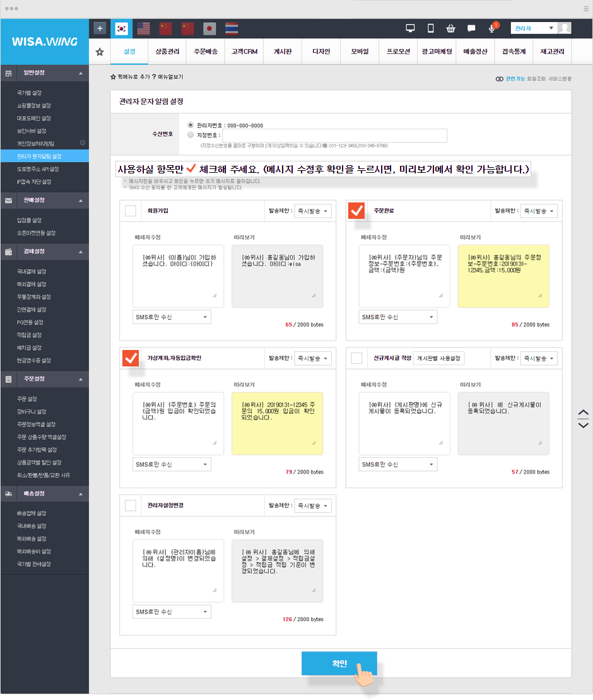
Task: Switch to the 프로모션 tab
Action: tap(398, 52)
